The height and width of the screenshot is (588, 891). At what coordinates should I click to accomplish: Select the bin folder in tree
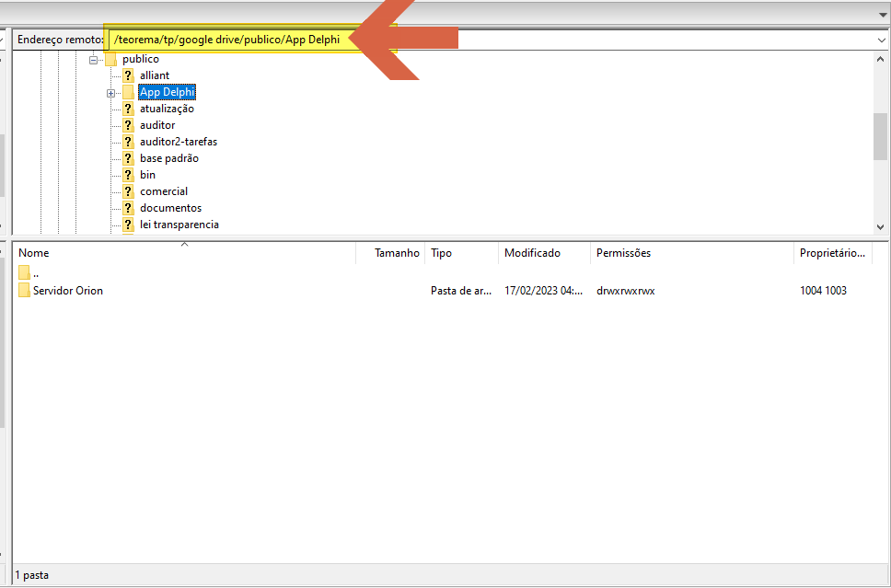(x=148, y=175)
